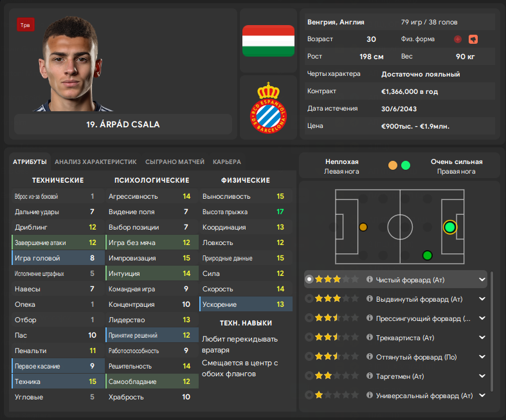506x420 pixels.
Task: Click the bright green striker position marker
Action: pyautogui.click(x=449, y=227)
